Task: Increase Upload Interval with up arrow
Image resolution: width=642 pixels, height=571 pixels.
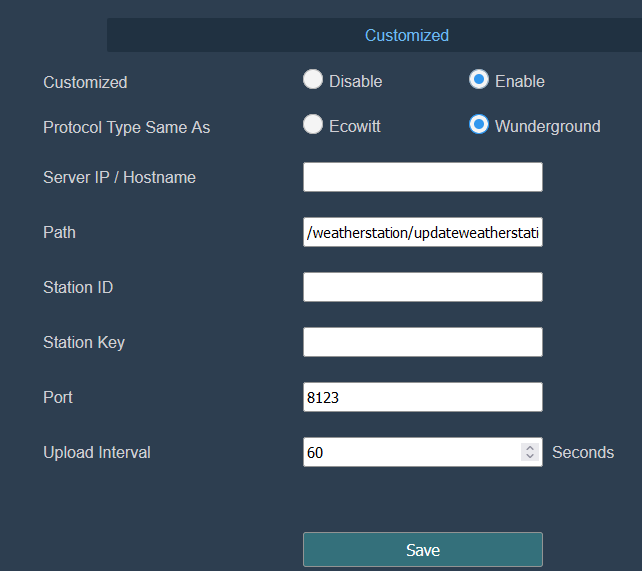Action: point(529,448)
